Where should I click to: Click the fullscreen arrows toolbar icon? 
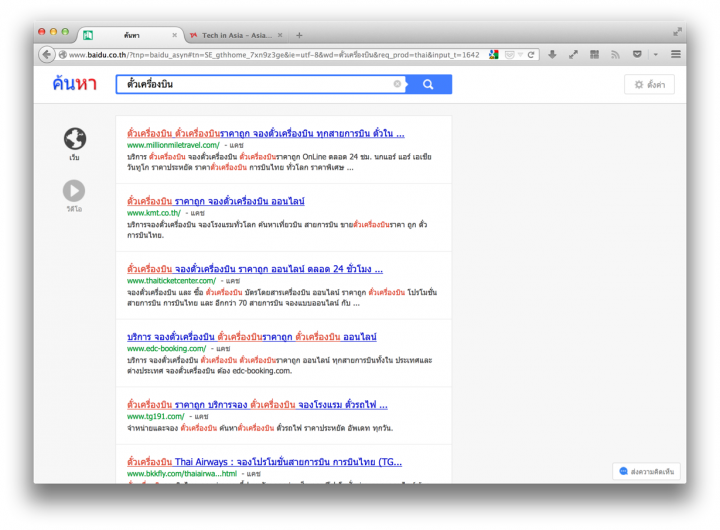[573, 55]
